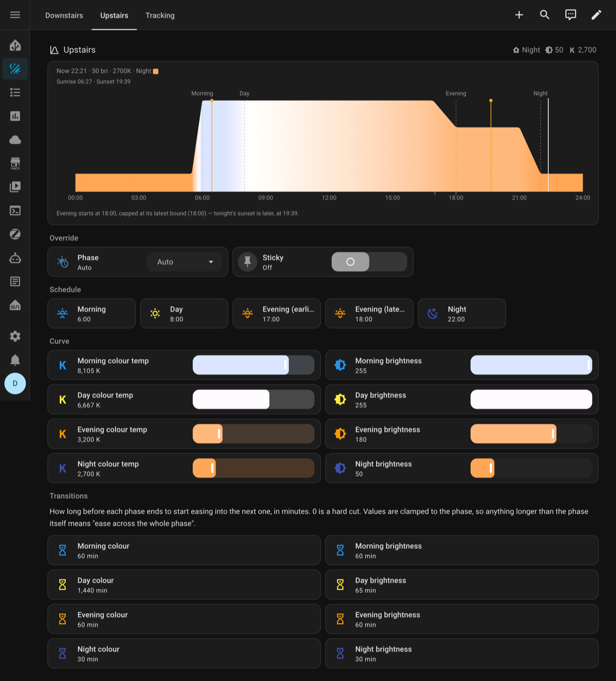Image resolution: width=616 pixels, height=681 pixels.
Task: Open the energy chart sidebar icon
Action: pyautogui.click(x=15, y=116)
